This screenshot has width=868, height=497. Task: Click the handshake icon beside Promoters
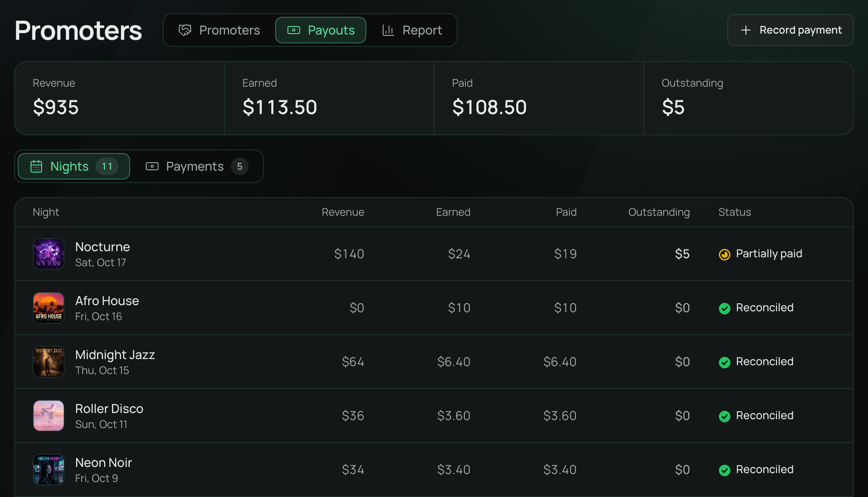click(x=185, y=30)
